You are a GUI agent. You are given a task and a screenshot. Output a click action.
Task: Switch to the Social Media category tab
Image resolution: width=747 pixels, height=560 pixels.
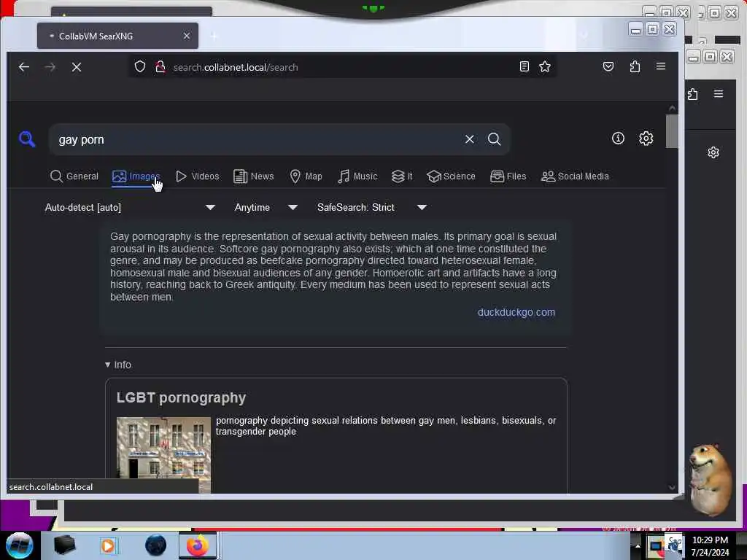pyautogui.click(x=575, y=176)
